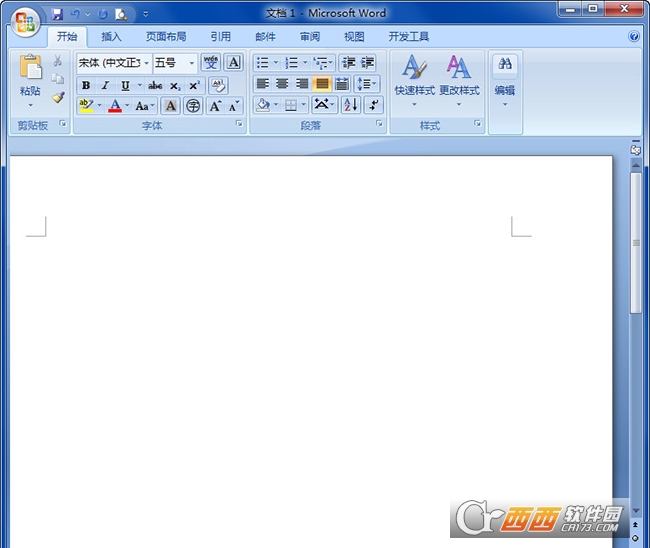650x548 pixels.
Task: Open the Asian layout options
Action: coord(324,105)
